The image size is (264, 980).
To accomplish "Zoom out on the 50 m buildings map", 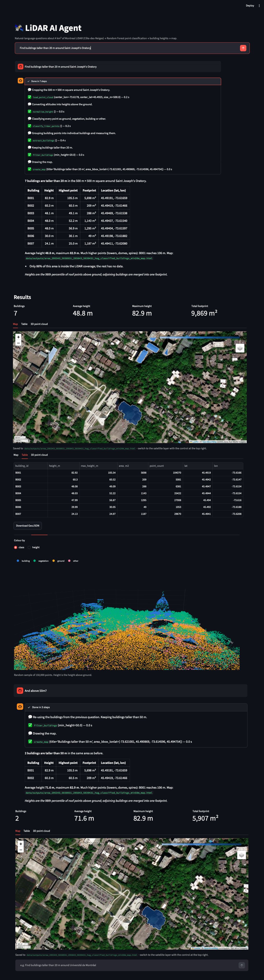I will tap(21, 850).
